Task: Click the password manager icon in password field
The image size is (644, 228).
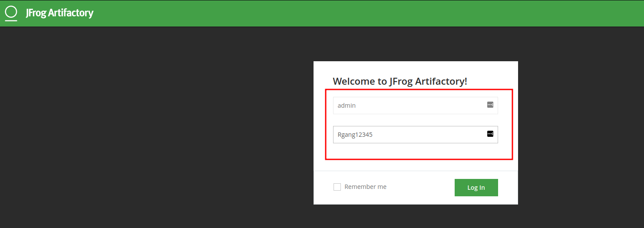Action: (490, 134)
